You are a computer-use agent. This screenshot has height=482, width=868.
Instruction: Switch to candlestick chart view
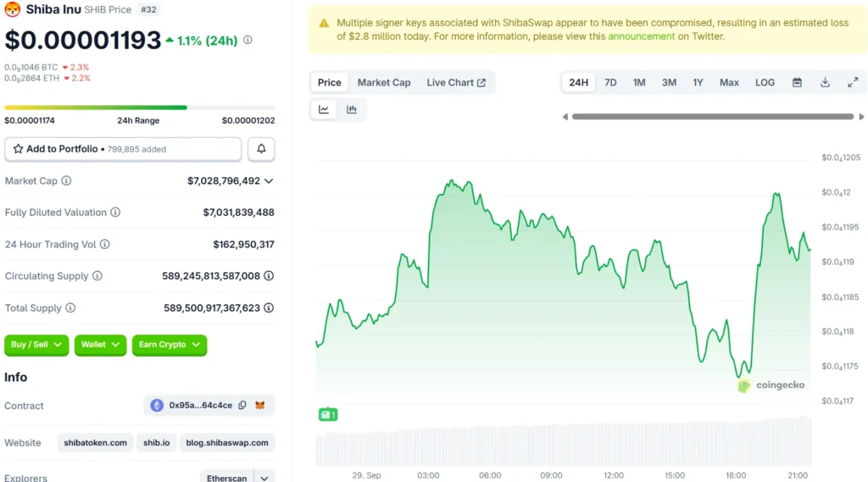coord(352,109)
